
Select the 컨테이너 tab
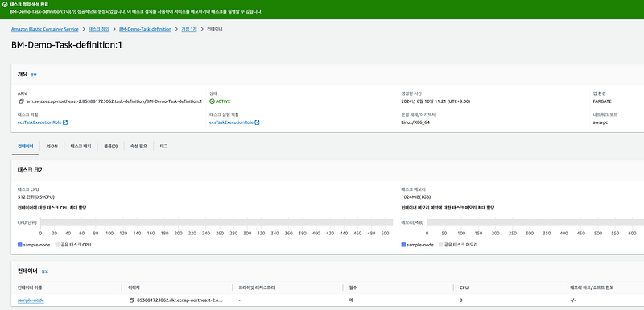coord(26,147)
